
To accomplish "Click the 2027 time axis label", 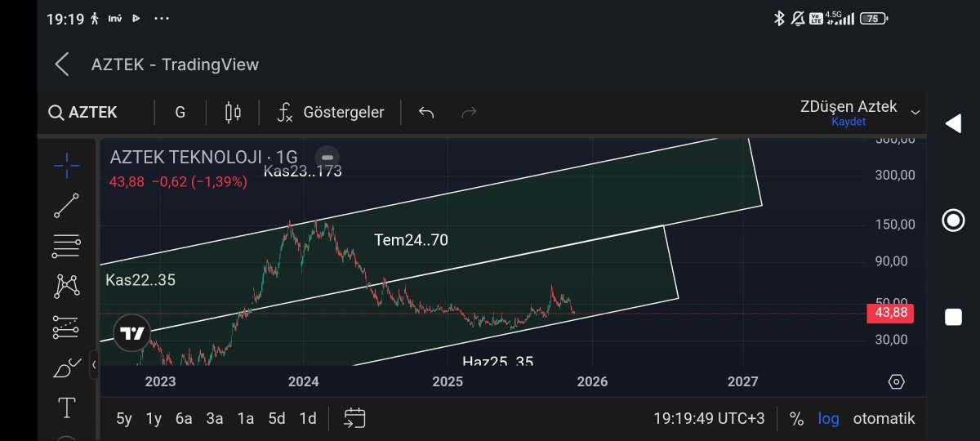I will click(x=743, y=381).
